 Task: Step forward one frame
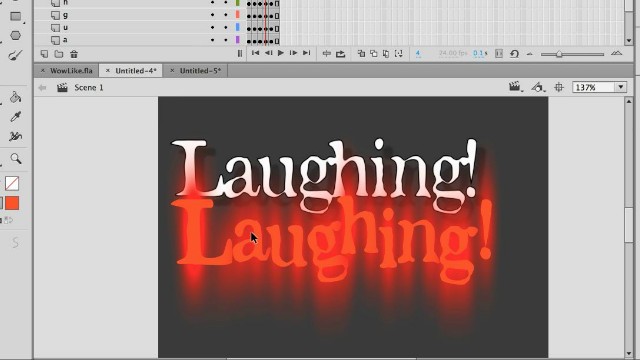(293, 53)
